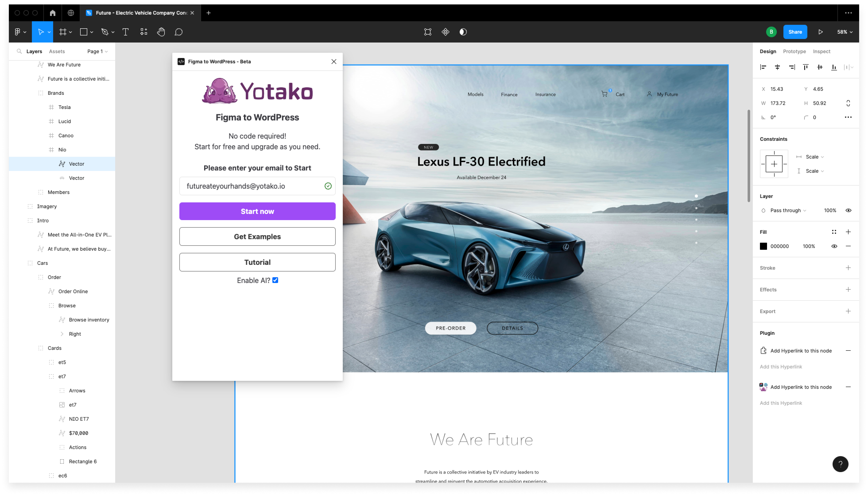Click the Create component icon

coord(446,32)
